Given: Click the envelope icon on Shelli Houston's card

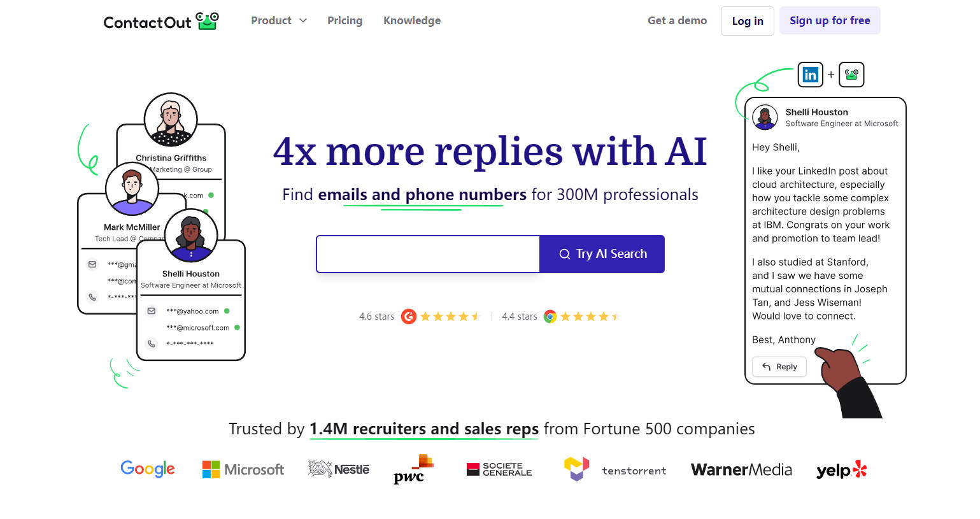Looking at the screenshot, I should pyautogui.click(x=152, y=311).
